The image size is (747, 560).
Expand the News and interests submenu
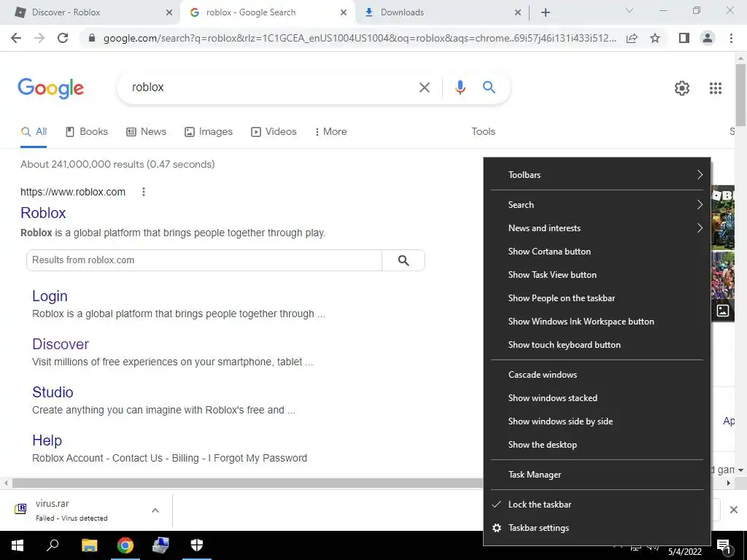click(597, 228)
